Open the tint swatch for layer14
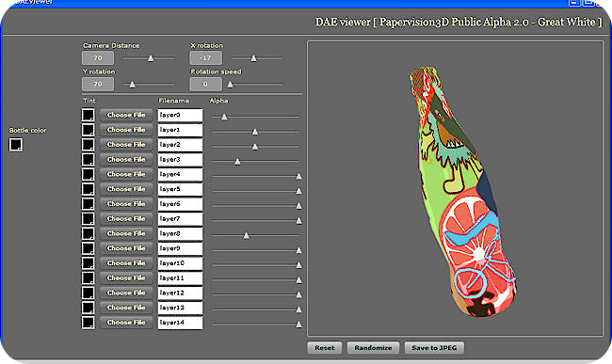 coord(88,323)
